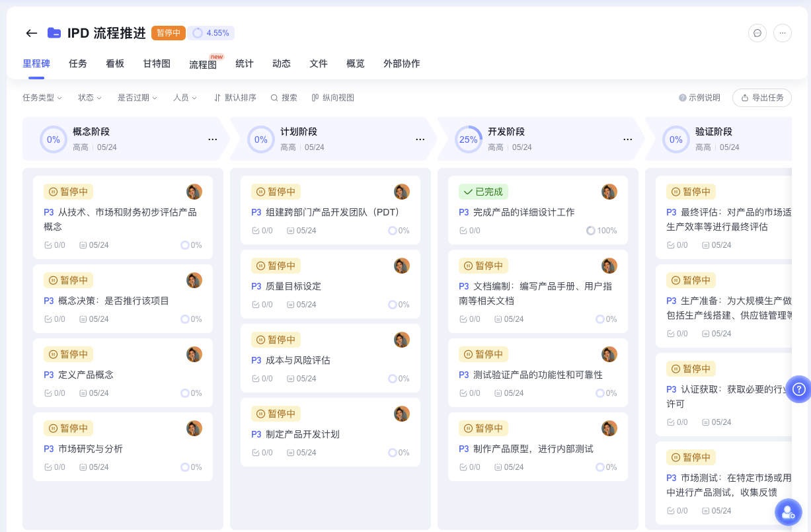This screenshot has height=532, width=811.
Task: Toggle 暂停中 status on 定义产品概念 card
Action: point(68,354)
